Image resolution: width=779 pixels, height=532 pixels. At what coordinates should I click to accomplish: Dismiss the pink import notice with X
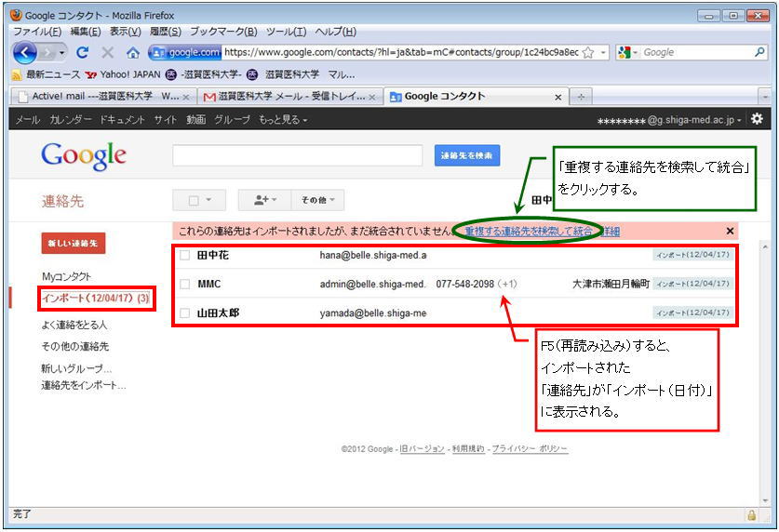point(730,232)
